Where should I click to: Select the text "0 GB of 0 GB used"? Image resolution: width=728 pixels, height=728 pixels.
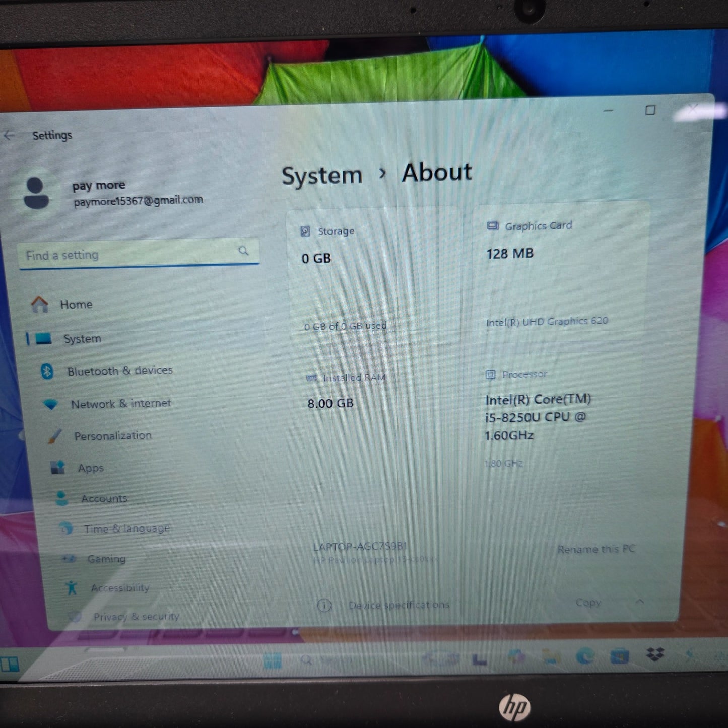point(345,326)
